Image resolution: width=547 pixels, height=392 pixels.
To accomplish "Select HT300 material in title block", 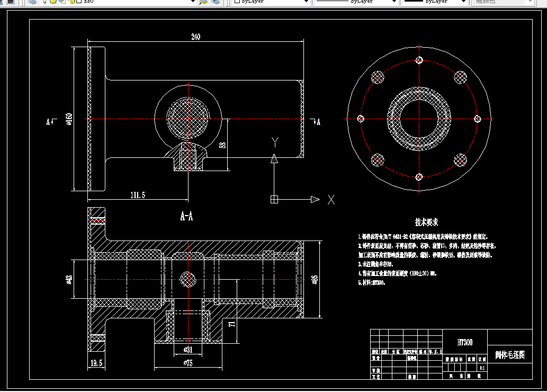I will pos(465,342).
